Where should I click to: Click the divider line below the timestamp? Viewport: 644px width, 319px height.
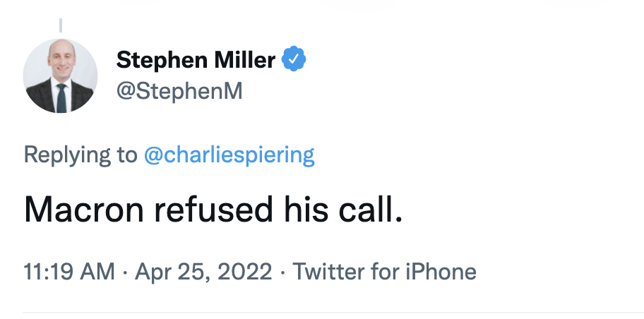pos(333,313)
